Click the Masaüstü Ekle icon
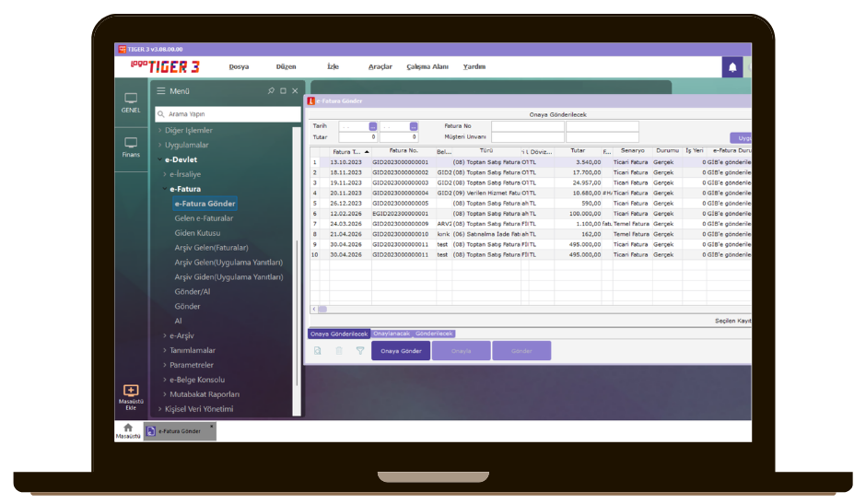The height and width of the screenshot is (504, 866). point(131,390)
